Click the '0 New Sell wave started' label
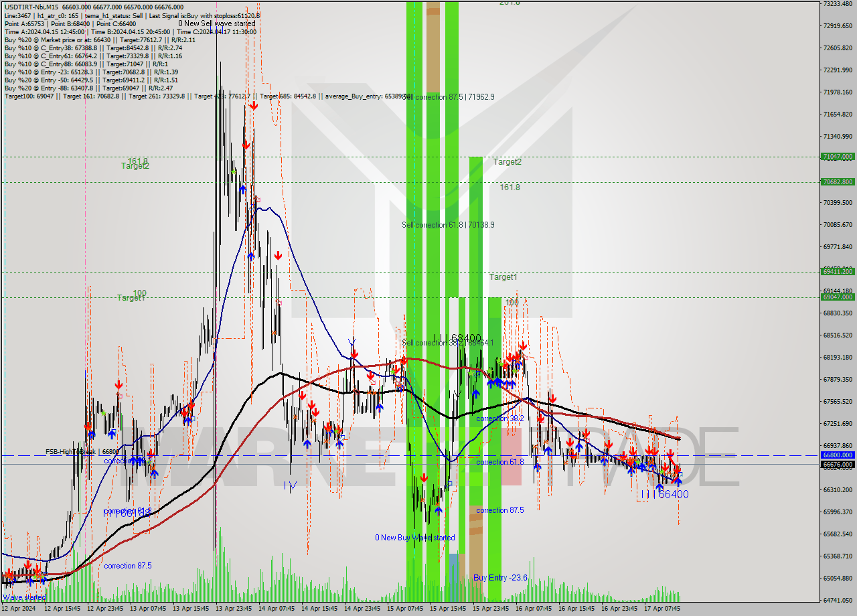 (216, 23)
